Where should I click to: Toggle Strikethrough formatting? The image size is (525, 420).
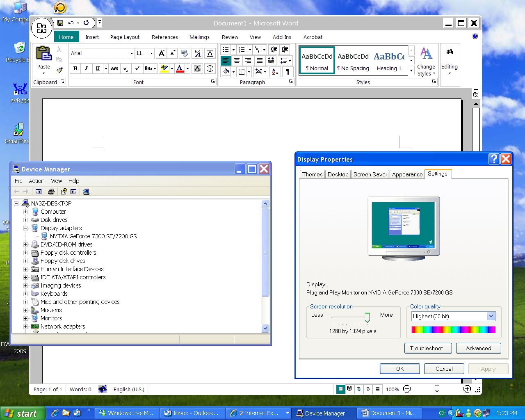(114, 68)
